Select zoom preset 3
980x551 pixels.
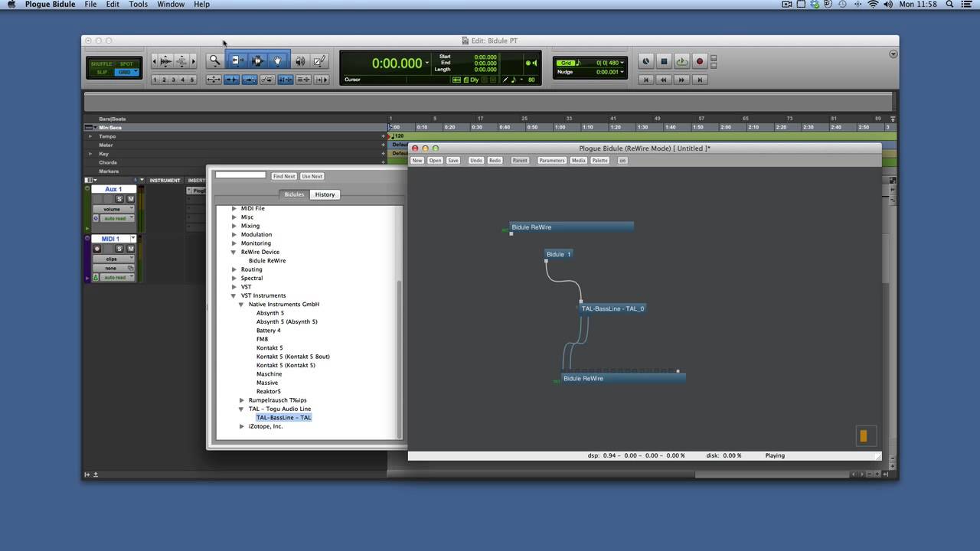pyautogui.click(x=174, y=80)
